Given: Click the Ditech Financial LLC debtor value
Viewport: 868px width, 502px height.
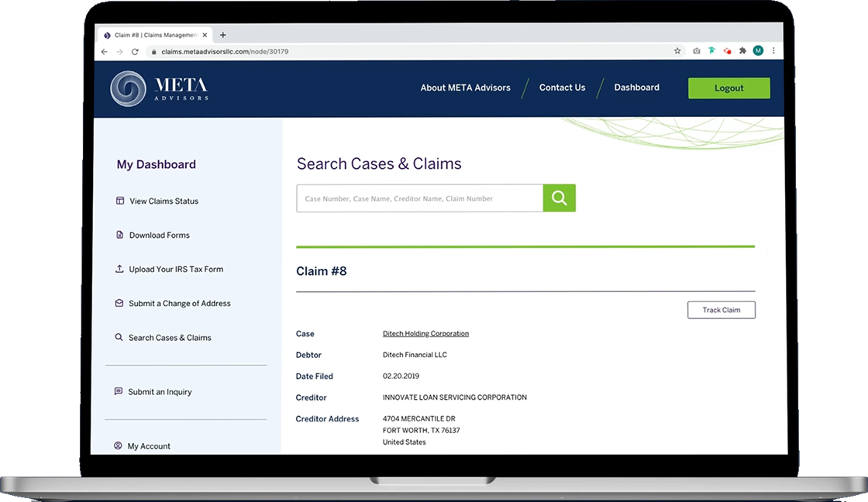Looking at the screenshot, I should (415, 355).
